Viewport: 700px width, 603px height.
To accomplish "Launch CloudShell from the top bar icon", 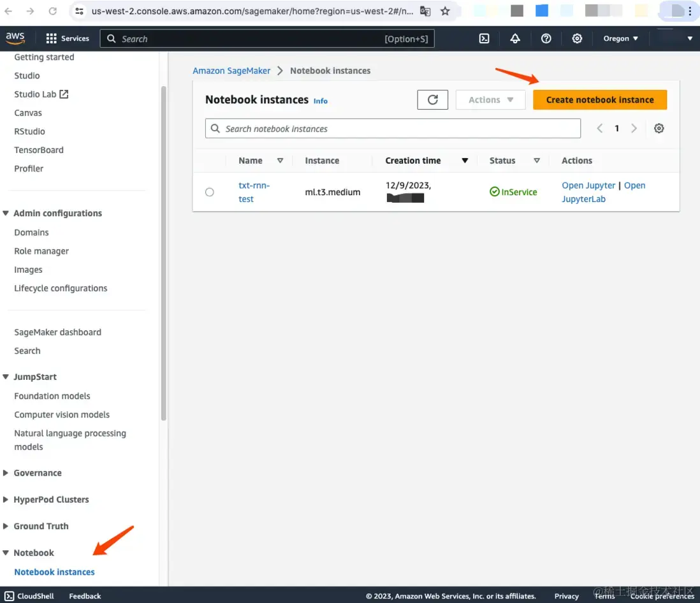I will (x=484, y=38).
